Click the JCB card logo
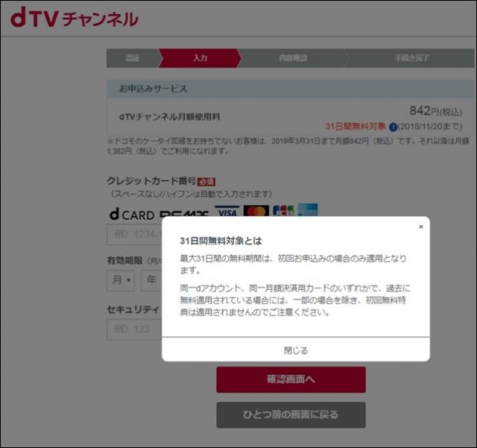477x448 pixels. (x=283, y=211)
